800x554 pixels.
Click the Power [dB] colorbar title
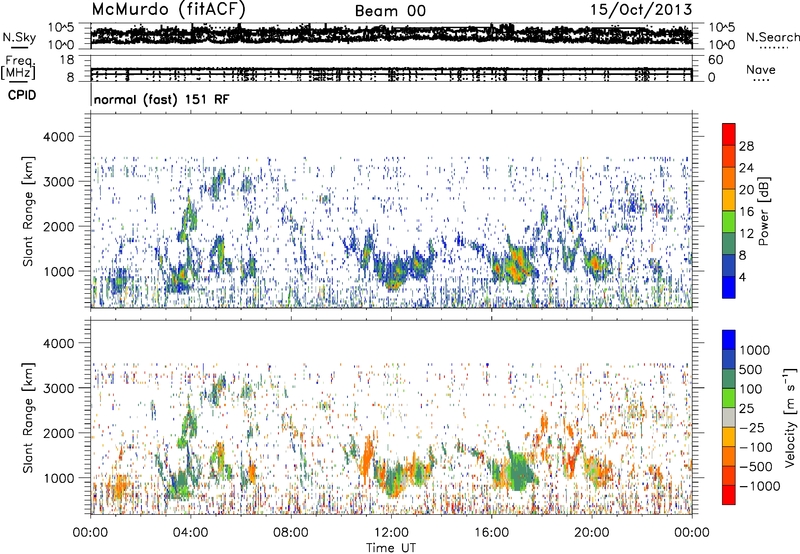tap(764, 211)
